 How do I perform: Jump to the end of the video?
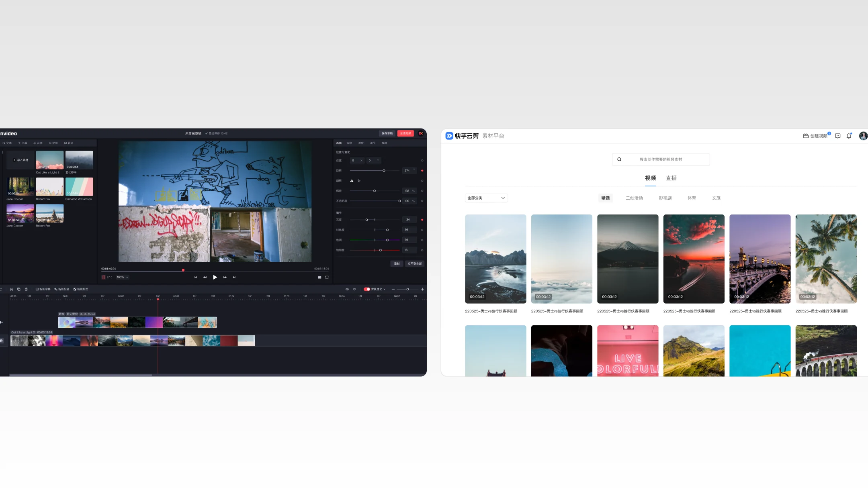(234, 277)
